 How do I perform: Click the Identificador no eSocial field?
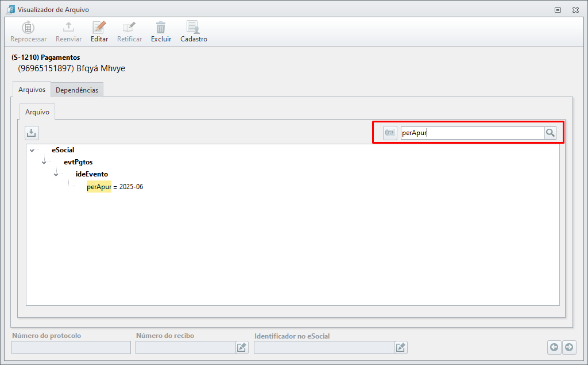click(x=324, y=347)
